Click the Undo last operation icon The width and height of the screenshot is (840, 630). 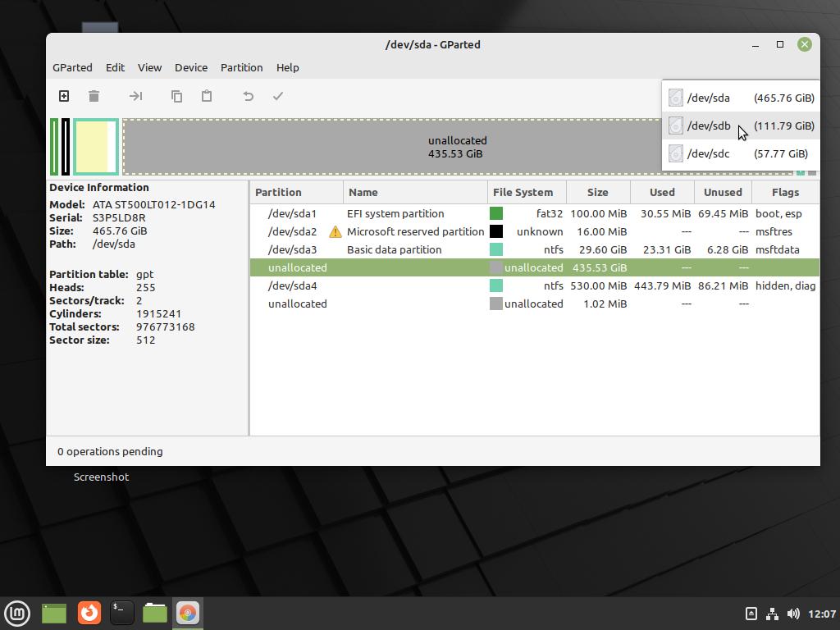pos(248,96)
